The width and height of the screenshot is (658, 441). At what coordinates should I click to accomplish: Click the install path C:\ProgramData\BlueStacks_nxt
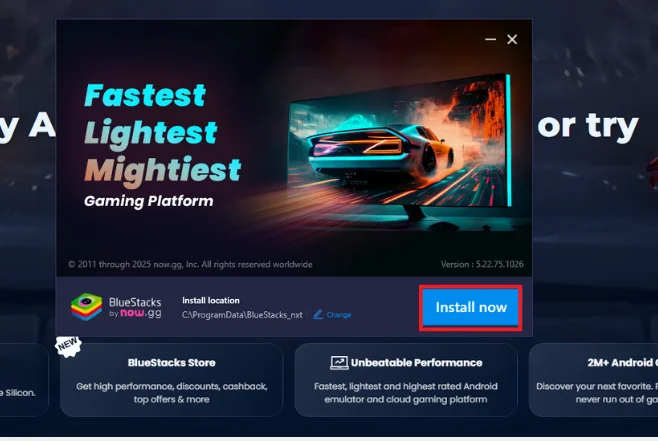click(x=242, y=315)
